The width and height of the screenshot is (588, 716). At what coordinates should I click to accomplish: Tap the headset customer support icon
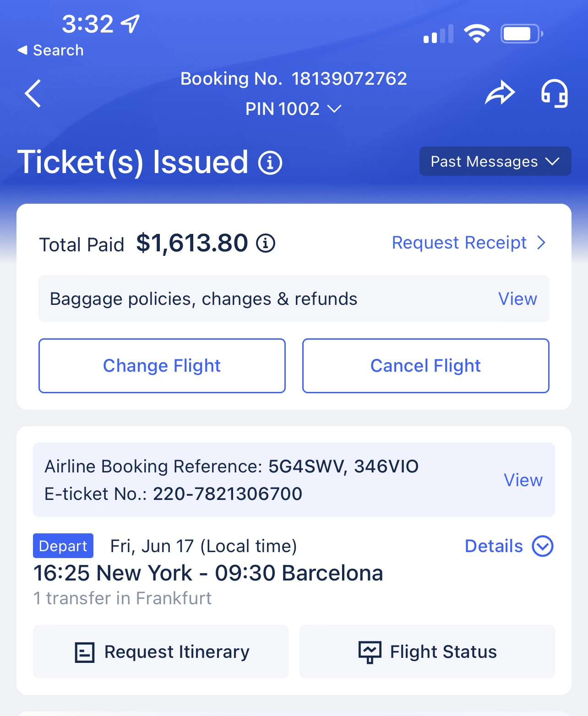pyautogui.click(x=555, y=92)
